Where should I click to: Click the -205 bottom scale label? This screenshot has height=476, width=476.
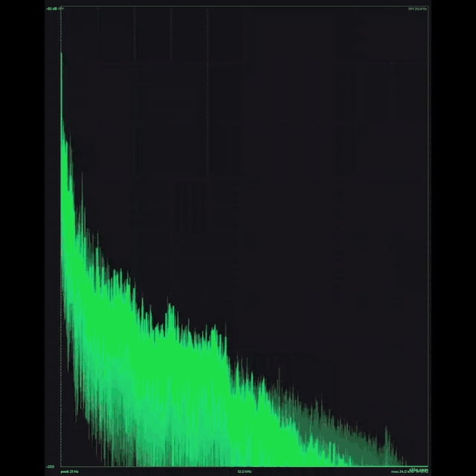(x=50, y=466)
